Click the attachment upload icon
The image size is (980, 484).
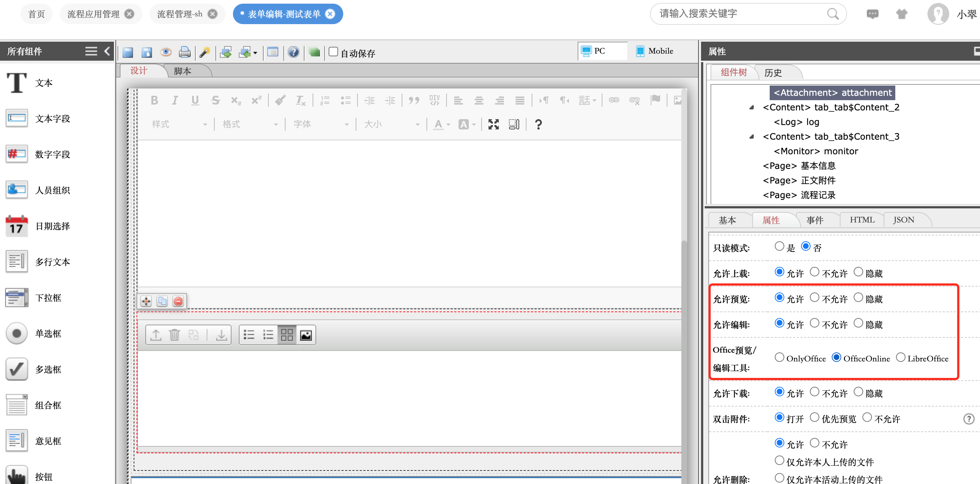[156, 335]
